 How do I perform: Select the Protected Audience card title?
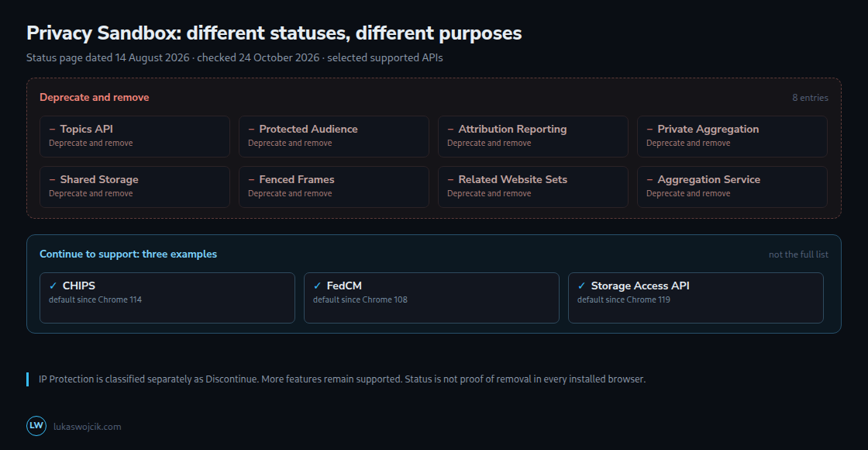click(x=308, y=129)
